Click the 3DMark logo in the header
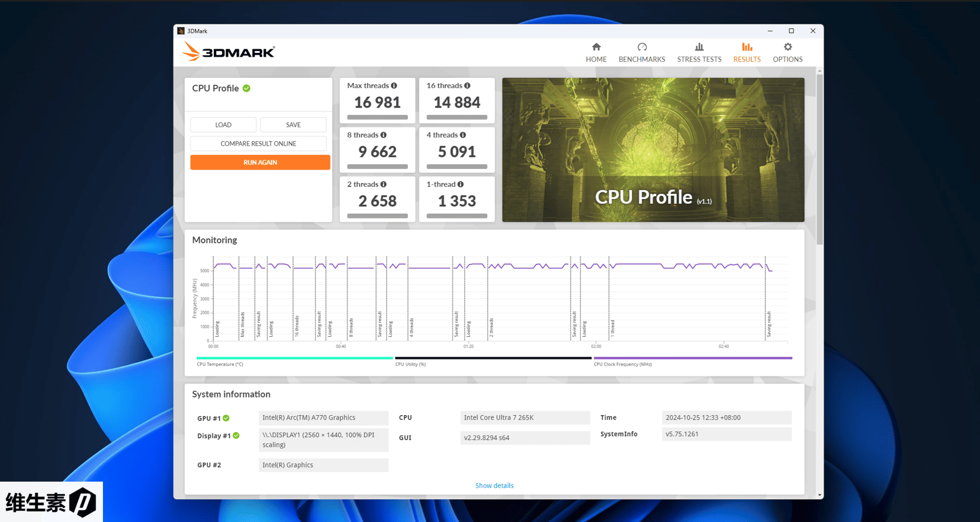Image resolution: width=980 pixels, height=522 pixels. click(228, 52)
